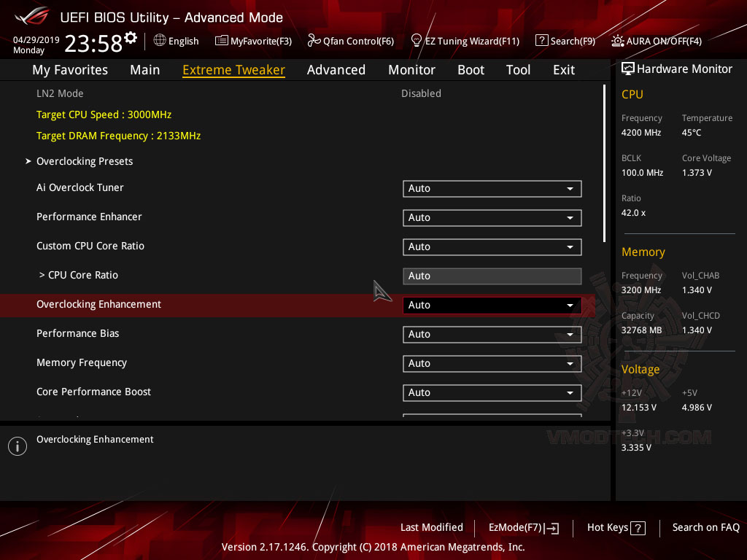Open the Memory Frequency dropdown
747x560 pixels.
coord(492,363)
